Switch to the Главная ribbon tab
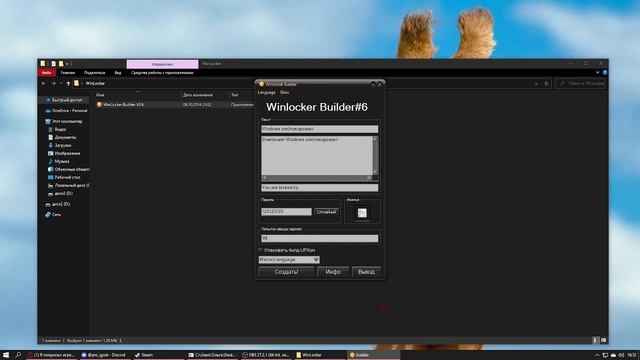 68,73
